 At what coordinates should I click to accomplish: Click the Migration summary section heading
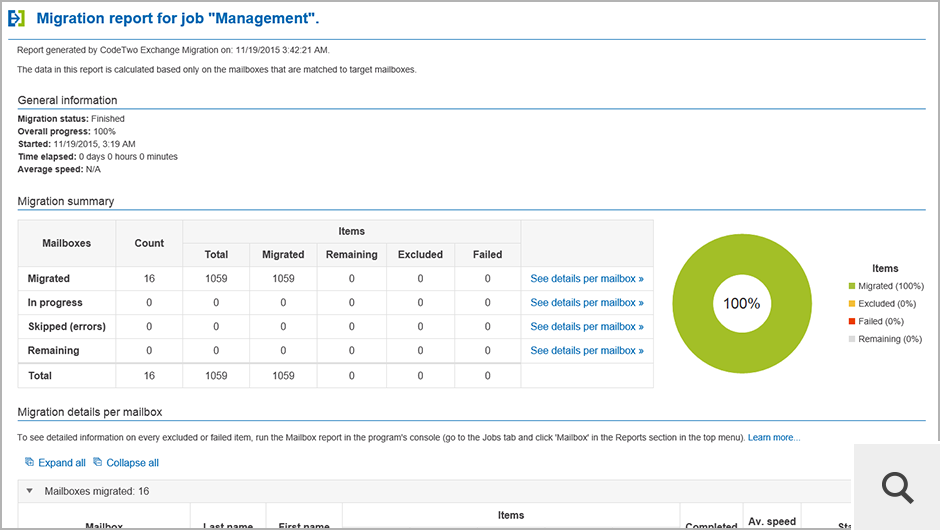(x=66, y=201)
